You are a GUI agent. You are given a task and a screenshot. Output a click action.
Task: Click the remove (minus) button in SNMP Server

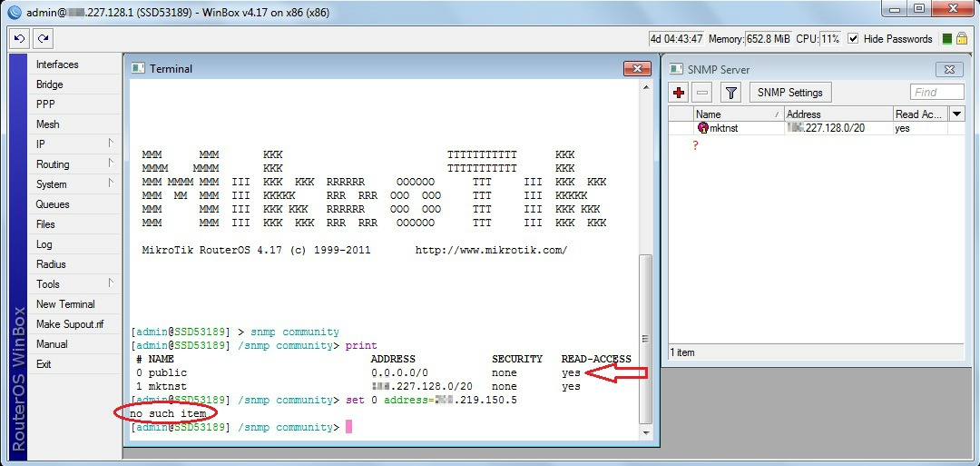[701, 93]
